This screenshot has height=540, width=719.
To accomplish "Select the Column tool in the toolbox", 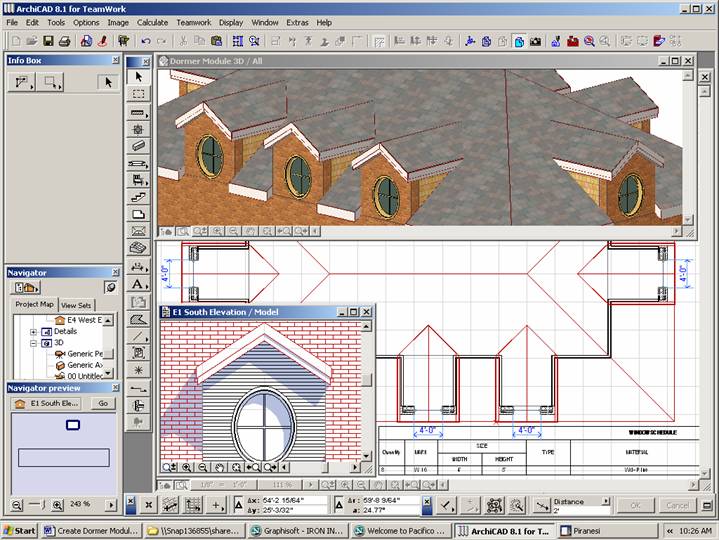I will click(x=138, y=129).
